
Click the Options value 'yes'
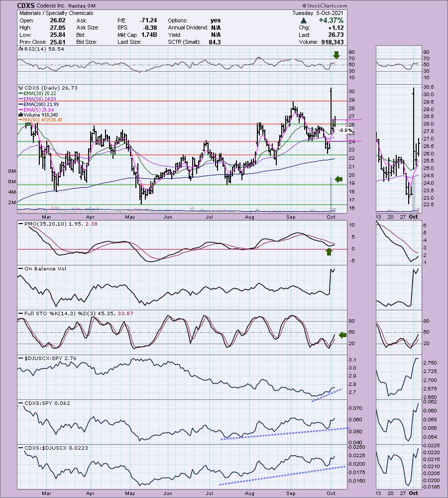(x=216, y=20)
